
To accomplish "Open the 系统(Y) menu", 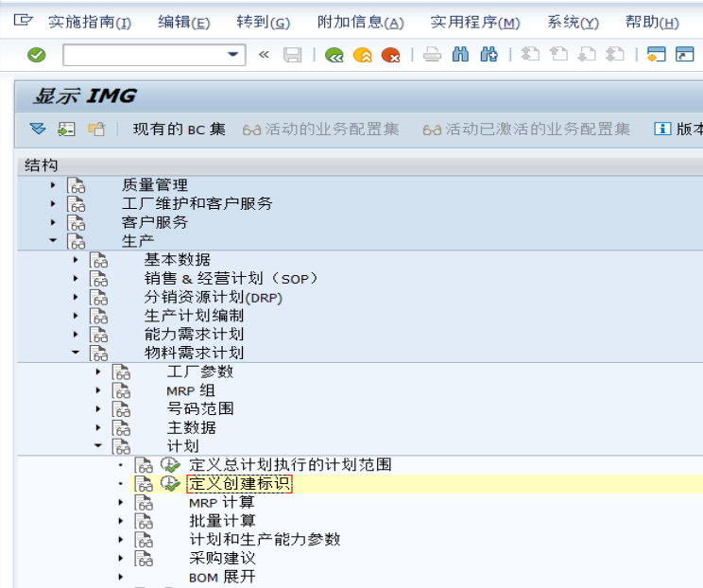I will point(573,22).
